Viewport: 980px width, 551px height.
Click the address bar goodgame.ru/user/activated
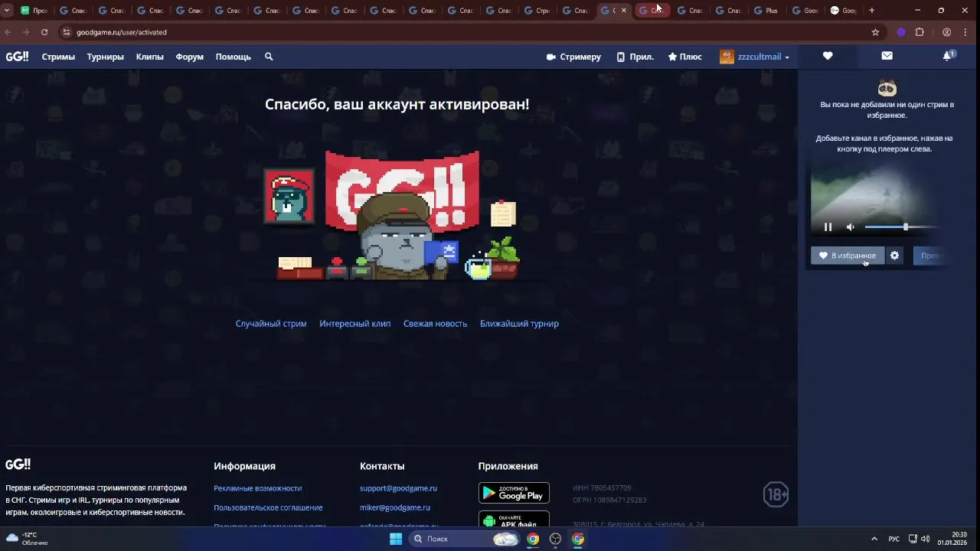tap(121, 32)
